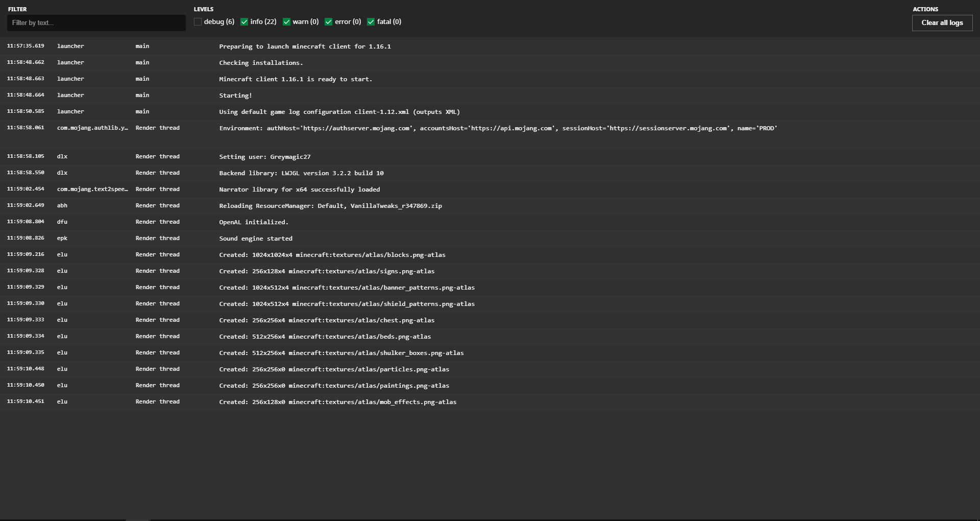The height and width of the screenshot is (521, 980).
Task: Disable the info level checkbox
Action: point(244,21)
